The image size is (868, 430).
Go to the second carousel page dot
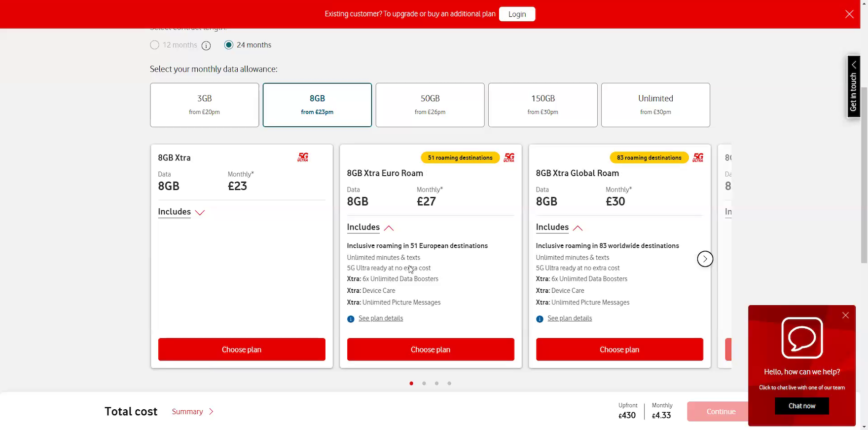click(x=424, y=384)
